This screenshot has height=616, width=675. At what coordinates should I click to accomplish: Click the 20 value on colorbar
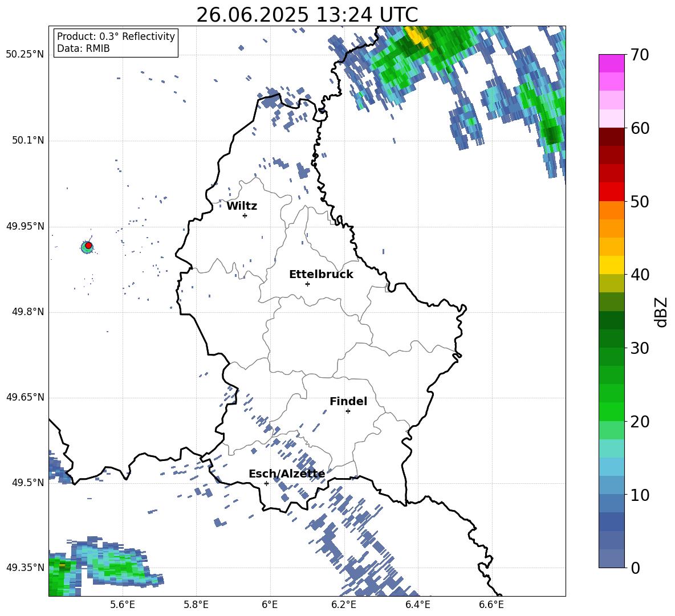tap(639, 422)
